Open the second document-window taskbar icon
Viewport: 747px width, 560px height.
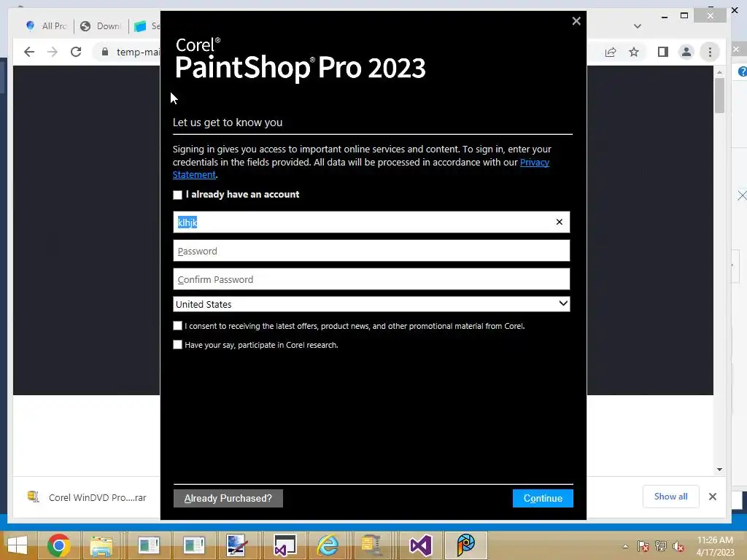(x=194, y=545)
